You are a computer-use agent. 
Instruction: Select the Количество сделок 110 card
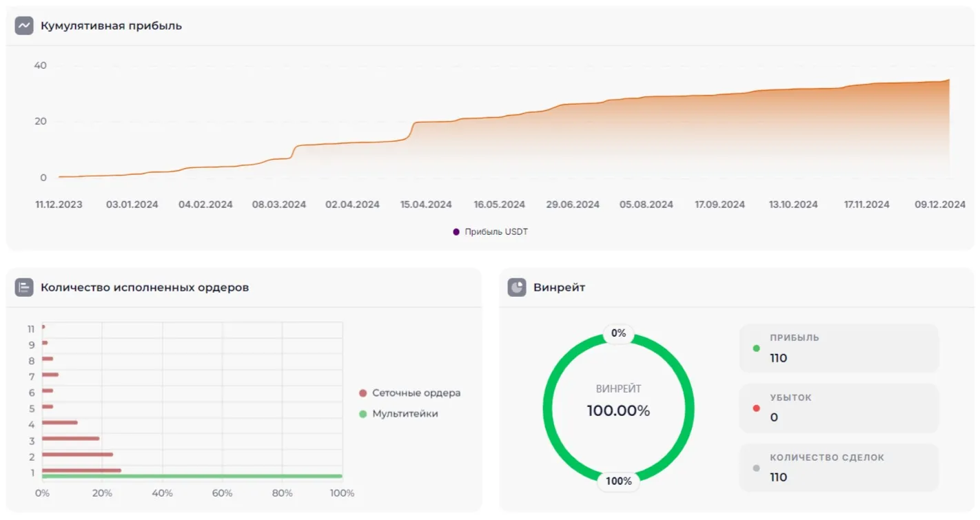[839, 468]
